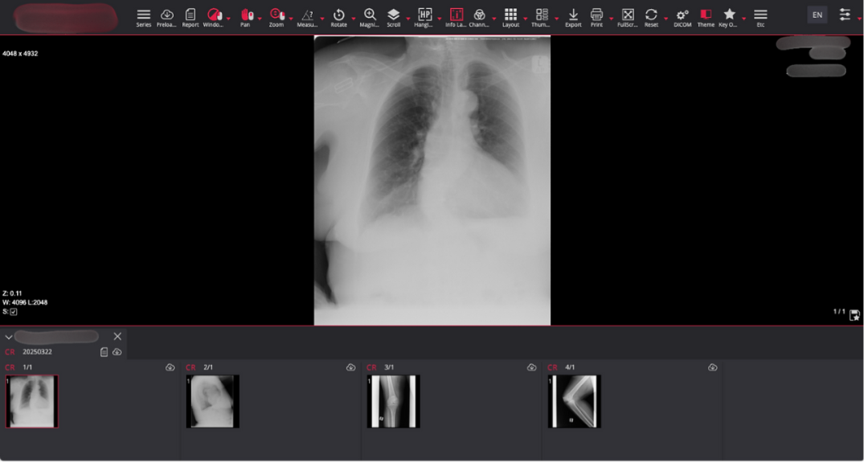Image resolution: width=868 pixels, height=463 pixels.
Task: Expand the Layout dropdown arrow
Action: coord(526,18)
